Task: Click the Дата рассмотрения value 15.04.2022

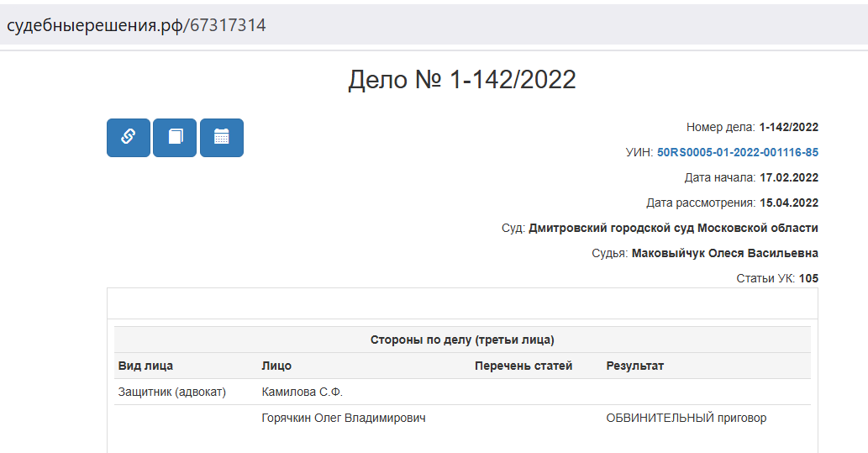Action: pos(789,203)
